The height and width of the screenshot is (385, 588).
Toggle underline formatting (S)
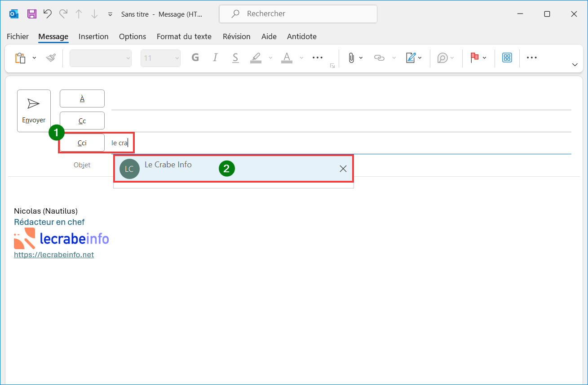tap(235, 58)
